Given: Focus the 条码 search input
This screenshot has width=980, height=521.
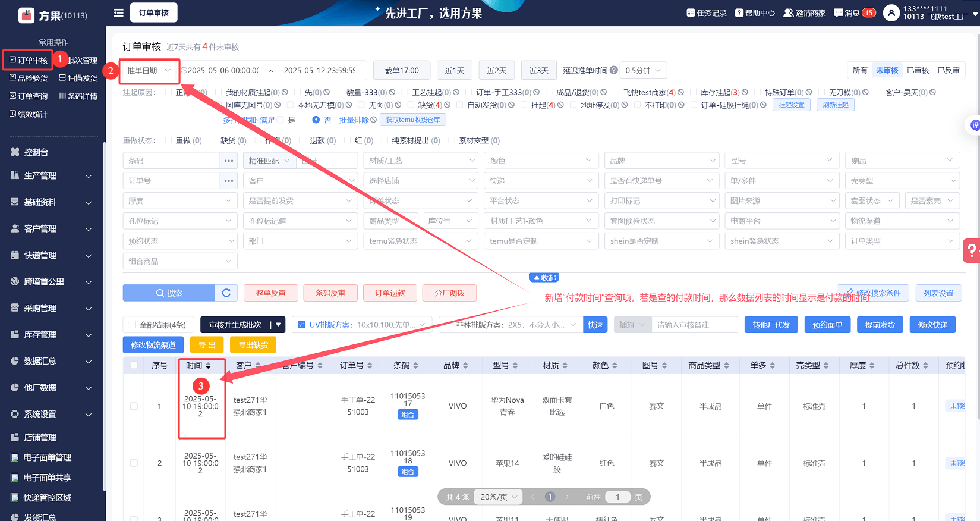Looking at the screenshot, I should tap(171, 161).
